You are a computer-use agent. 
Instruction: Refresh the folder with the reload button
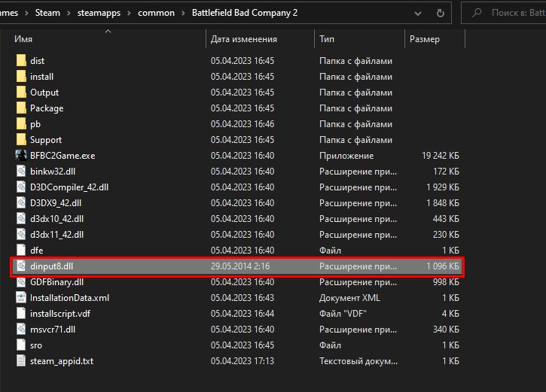pyautogui.click(x=441, y=13)
